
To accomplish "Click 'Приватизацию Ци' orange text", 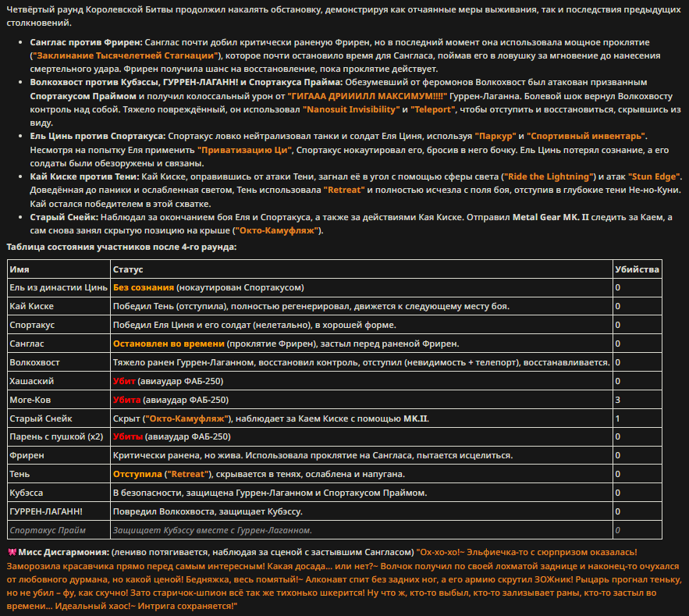I will [x=244, y=150].
